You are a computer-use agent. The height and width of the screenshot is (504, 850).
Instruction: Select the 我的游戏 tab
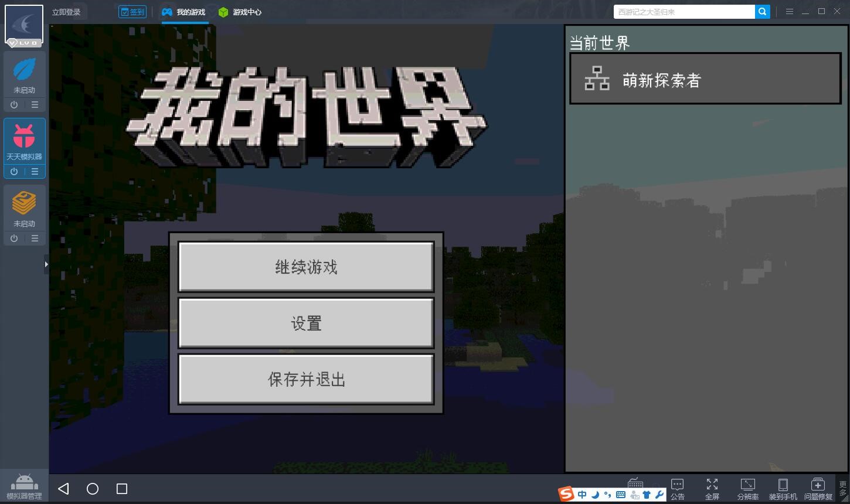tap(184, 12)
